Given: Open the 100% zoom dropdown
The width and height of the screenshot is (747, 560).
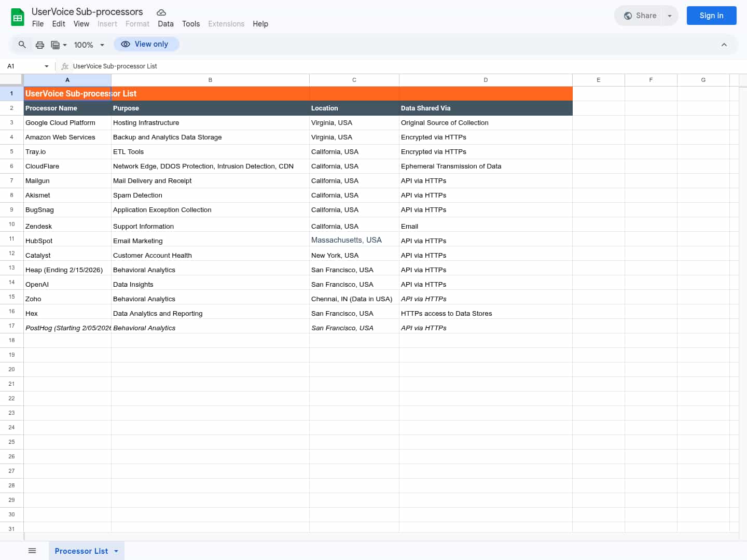Looking at the screenshot, I should point(89,45).
